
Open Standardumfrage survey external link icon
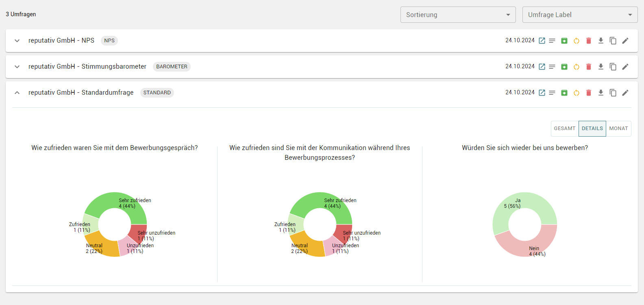542,93
